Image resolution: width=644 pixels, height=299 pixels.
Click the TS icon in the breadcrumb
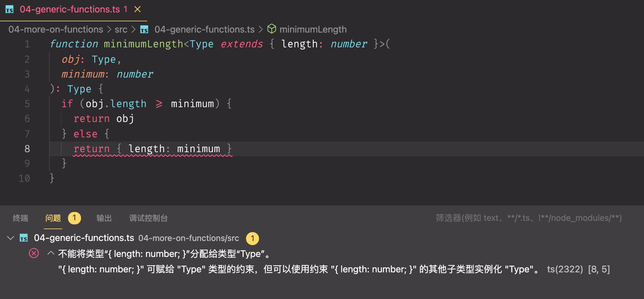tap(144, 29)
